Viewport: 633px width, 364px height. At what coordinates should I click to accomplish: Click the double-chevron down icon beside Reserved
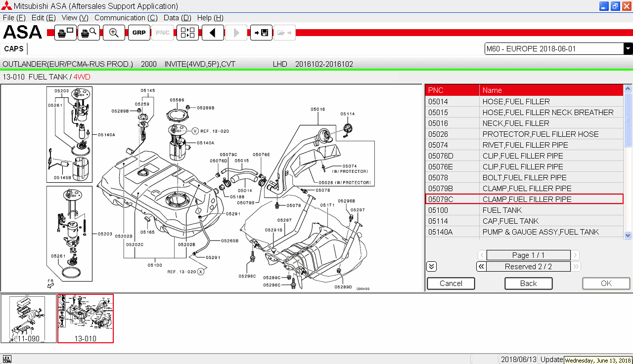tap(431, 267)
